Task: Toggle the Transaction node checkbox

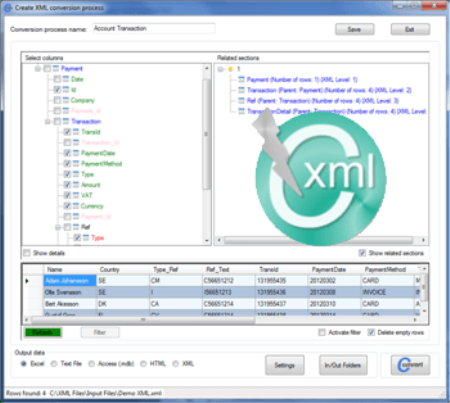Action: pyautogui.click(x=57, y=121)
